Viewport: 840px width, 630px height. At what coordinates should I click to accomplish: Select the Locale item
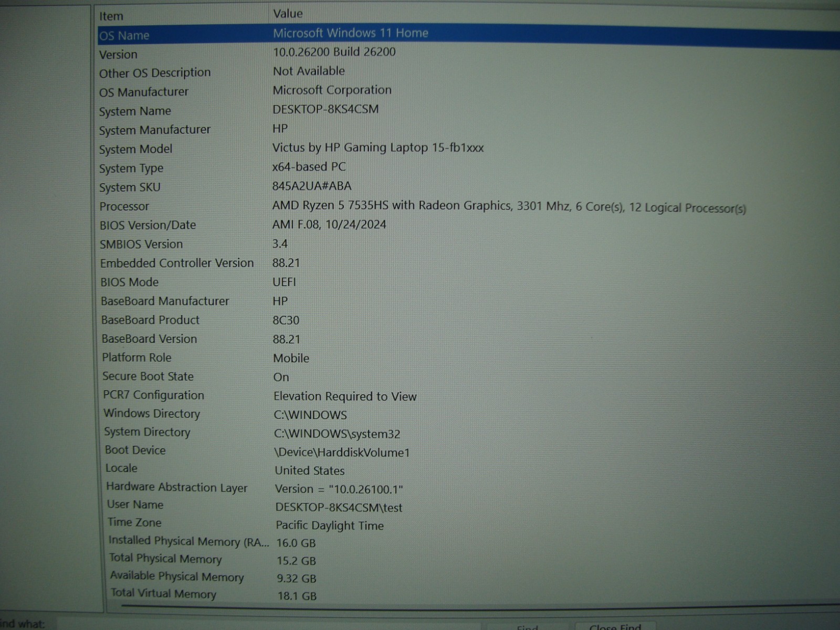click(121, 468)
